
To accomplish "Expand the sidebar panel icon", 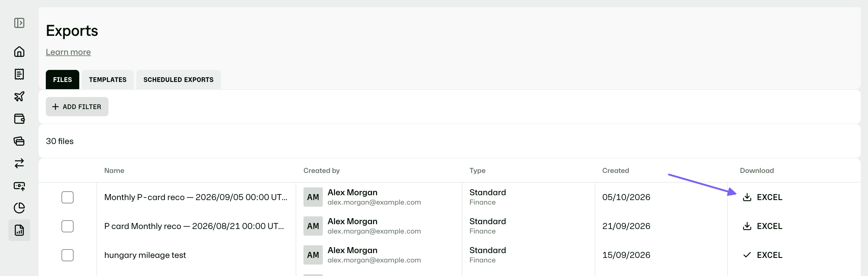I will [x=19, y=23].
